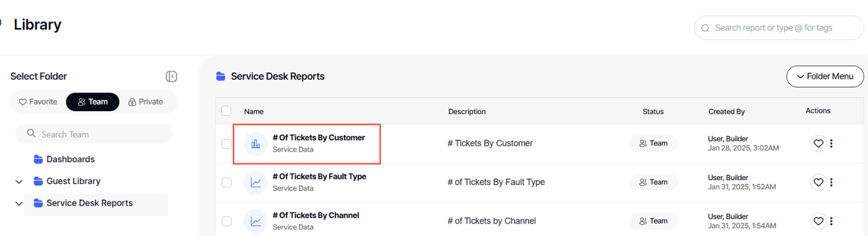Click the bar chart icon for Tickets By Customer
Image resolution: width=868 pixels, height=236 pixels.
[255, 144]
